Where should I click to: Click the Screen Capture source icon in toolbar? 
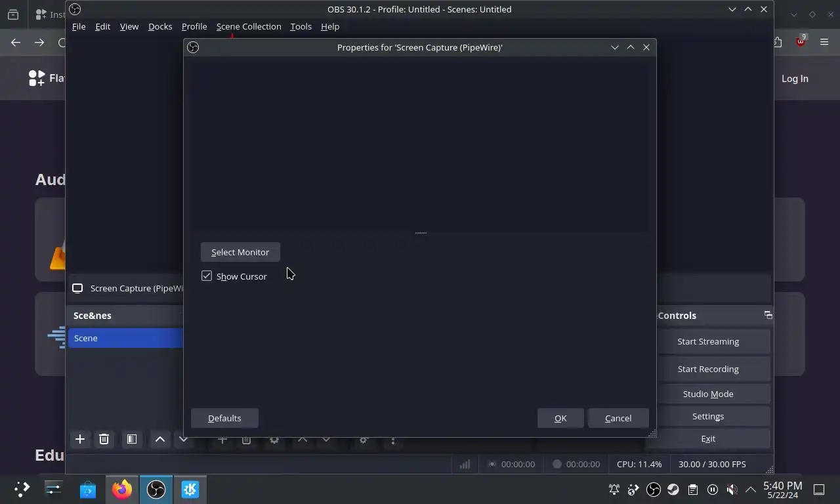[x=77, y=288]
